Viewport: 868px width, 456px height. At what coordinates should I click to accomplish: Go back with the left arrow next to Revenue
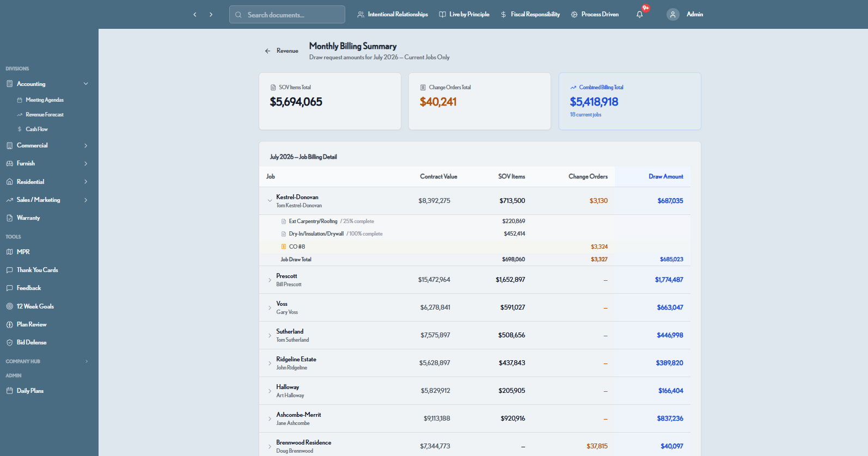point(267,51)
